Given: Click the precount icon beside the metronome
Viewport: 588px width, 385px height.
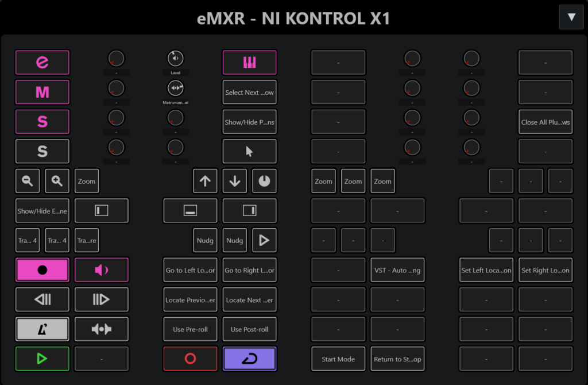Looking at the screenshot, I should click(x=102, y=329).
